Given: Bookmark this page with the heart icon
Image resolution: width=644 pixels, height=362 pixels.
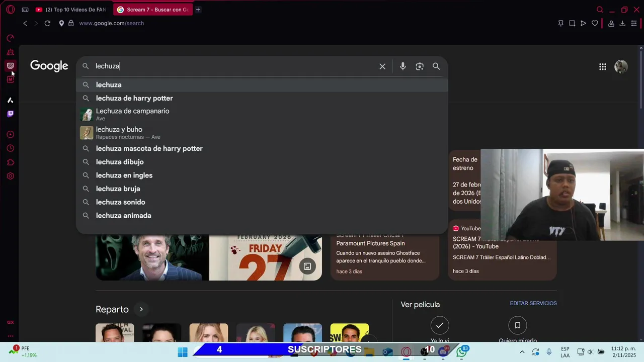Looking at the screenshot, I should (x=595, y=23).
